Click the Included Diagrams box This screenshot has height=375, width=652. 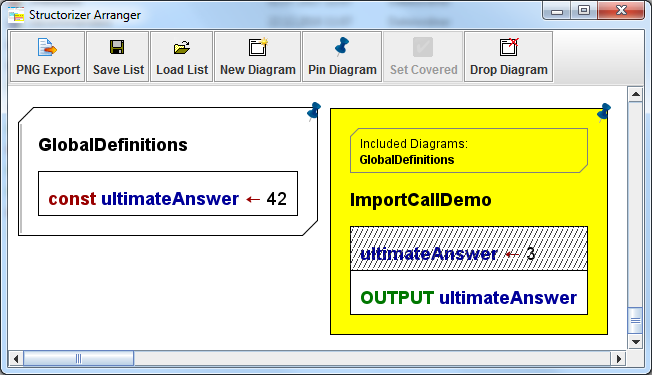tap(469, 150)
